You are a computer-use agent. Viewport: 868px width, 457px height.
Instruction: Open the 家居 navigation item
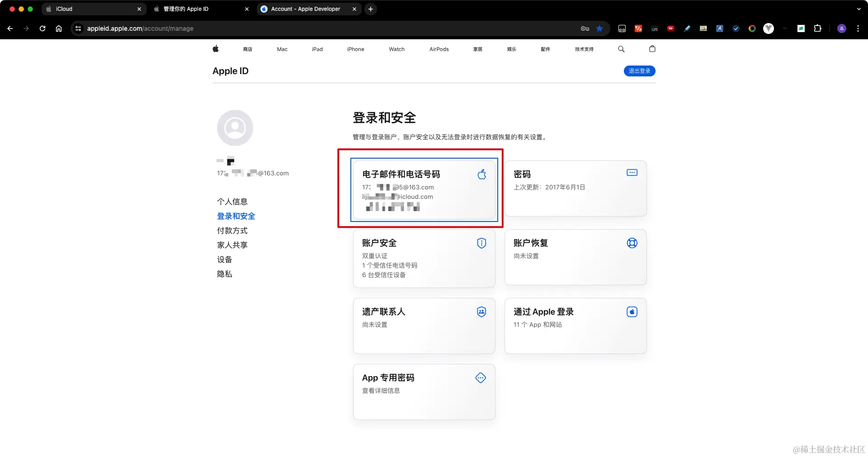(478, 49)
